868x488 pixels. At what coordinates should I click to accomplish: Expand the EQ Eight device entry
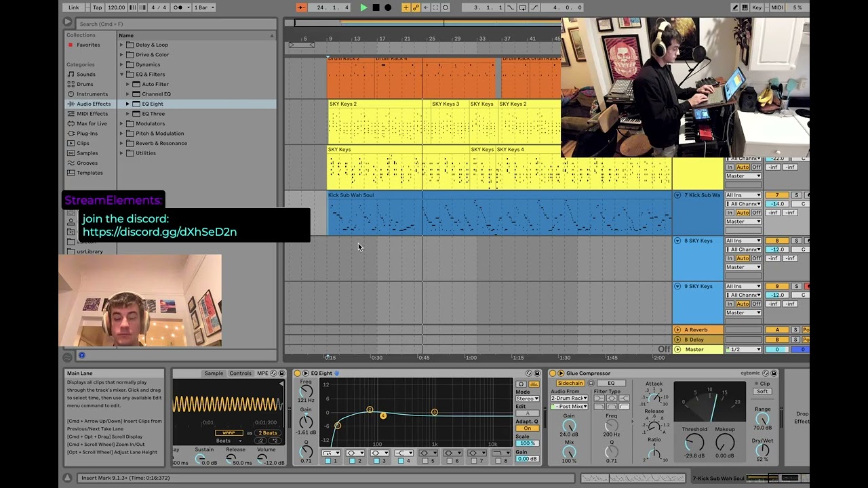point(127,104)
